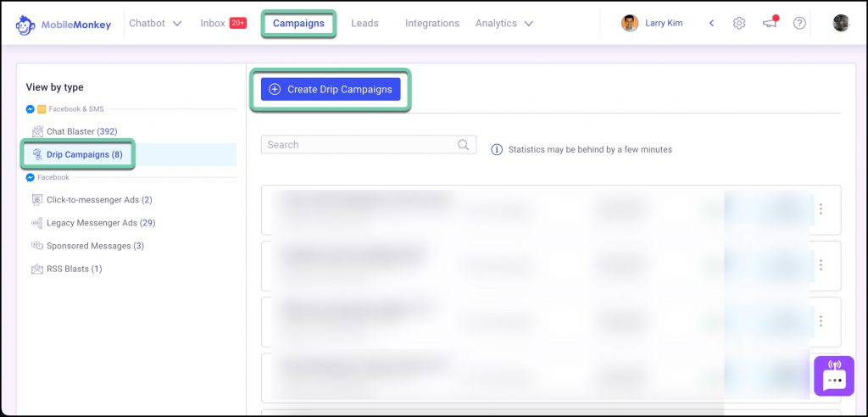Open Sponsored Messages (3)
The width and height of the screenshot is (868, 417).
click(x=95, y=246)
